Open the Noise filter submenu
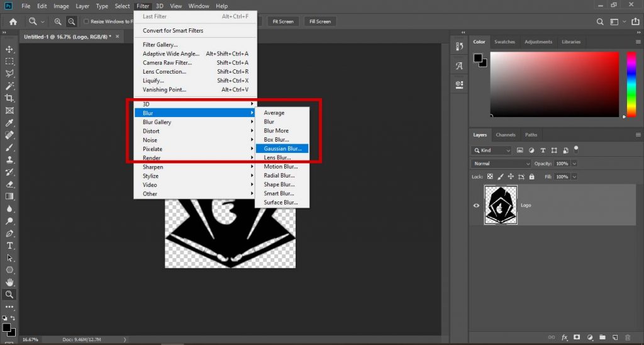The width and height of the screenshot is (644, 345). coord(195,140)
